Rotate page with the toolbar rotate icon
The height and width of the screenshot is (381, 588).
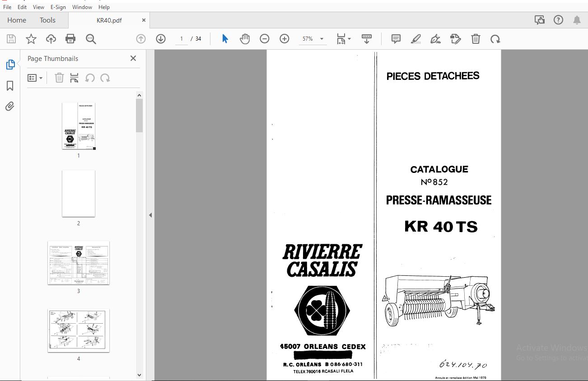coord(495,39)
